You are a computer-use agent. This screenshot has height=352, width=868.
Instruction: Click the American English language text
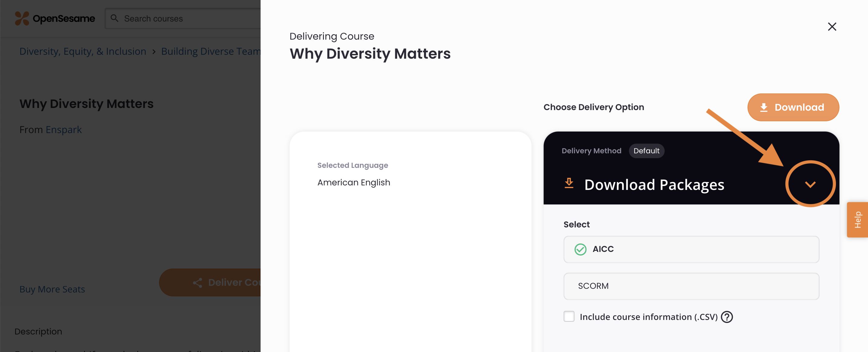tap(354, 183)
